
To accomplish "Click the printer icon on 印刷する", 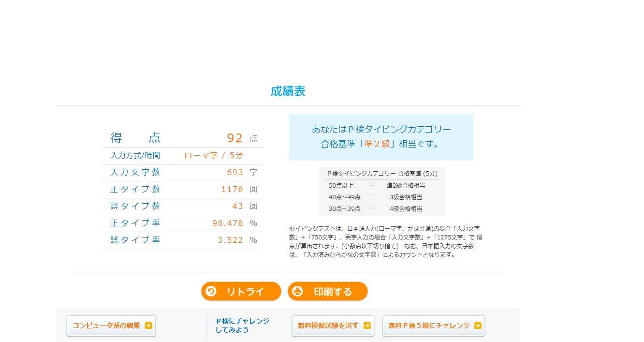I will pyautogui.click(x=297, y=291).
